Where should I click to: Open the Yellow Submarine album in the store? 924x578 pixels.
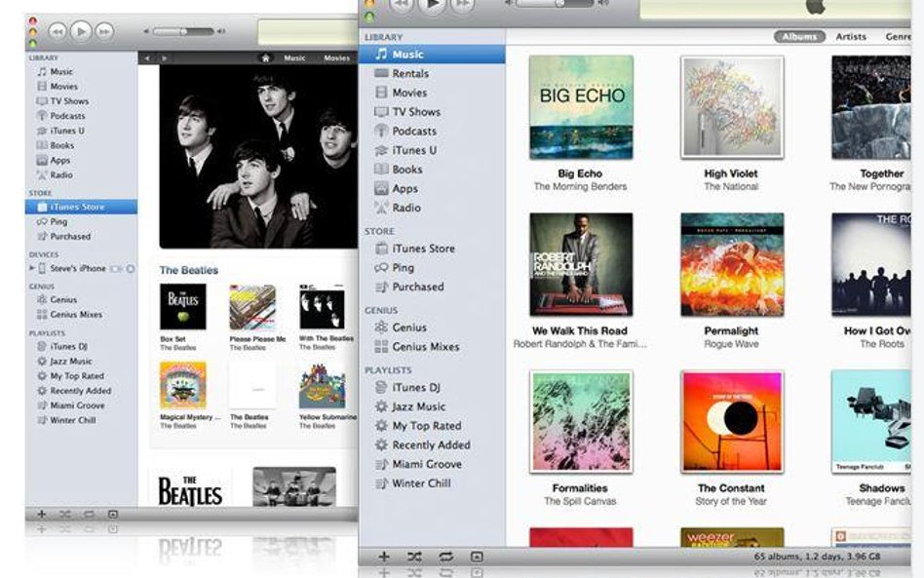322,385
